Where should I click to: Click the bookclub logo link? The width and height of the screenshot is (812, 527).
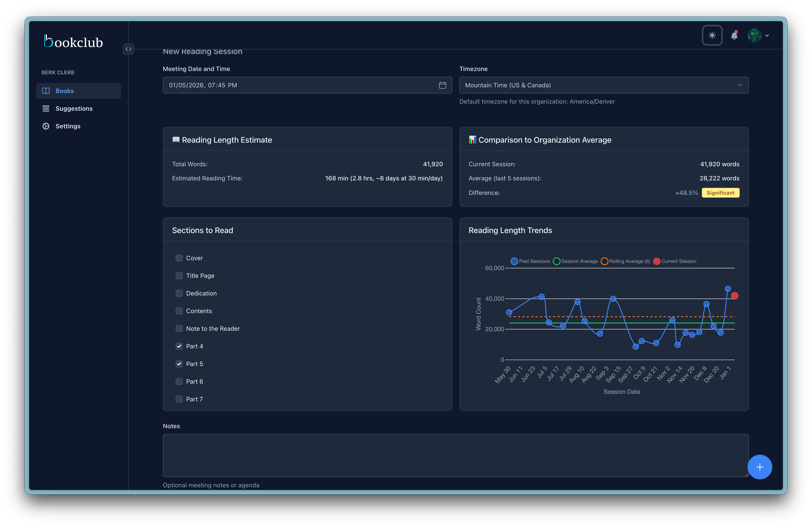click(73, 42)
